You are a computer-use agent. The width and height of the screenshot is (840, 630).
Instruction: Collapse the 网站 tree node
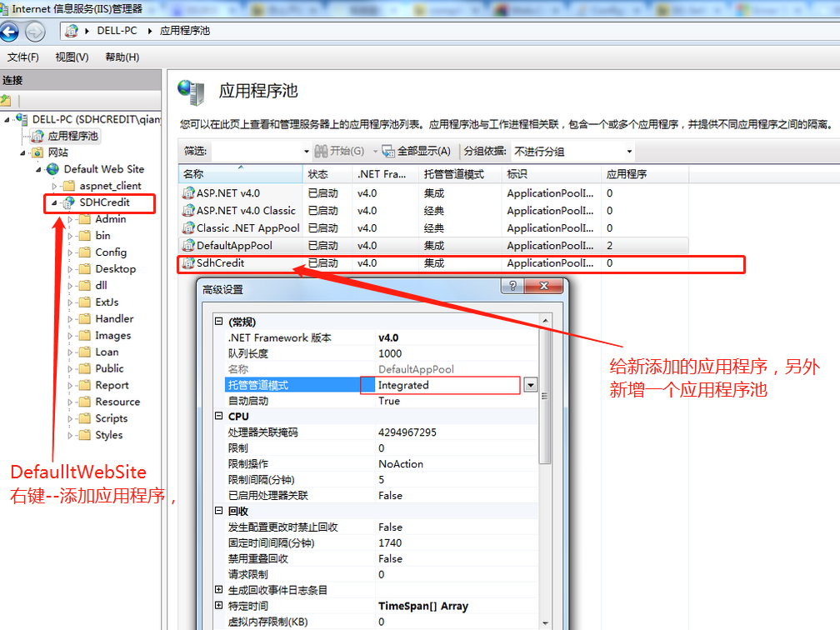(23, 153)
